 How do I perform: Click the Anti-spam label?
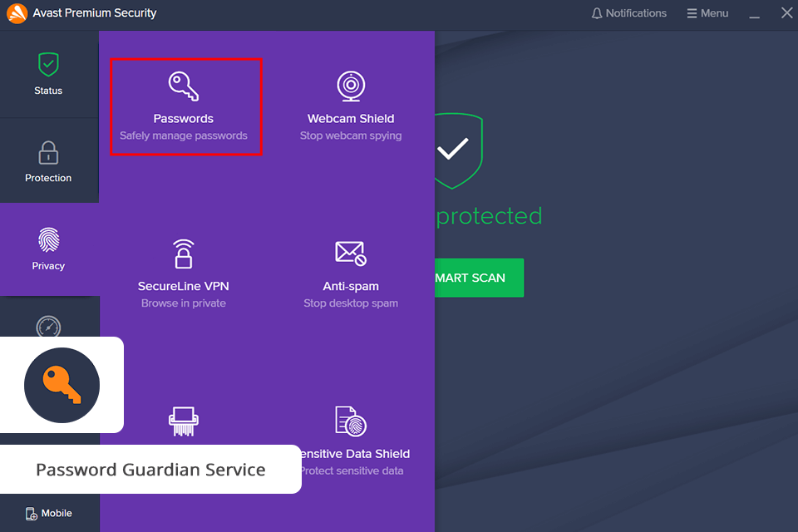(351, 286)
